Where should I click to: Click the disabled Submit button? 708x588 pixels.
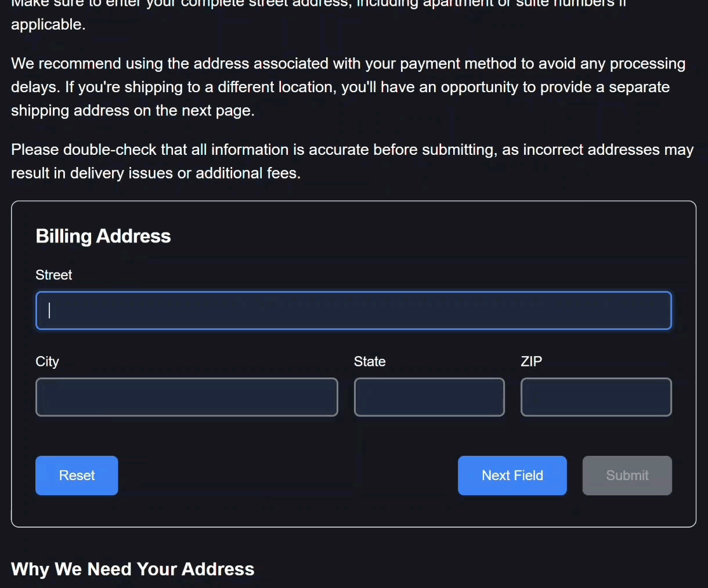coord(627,476)
